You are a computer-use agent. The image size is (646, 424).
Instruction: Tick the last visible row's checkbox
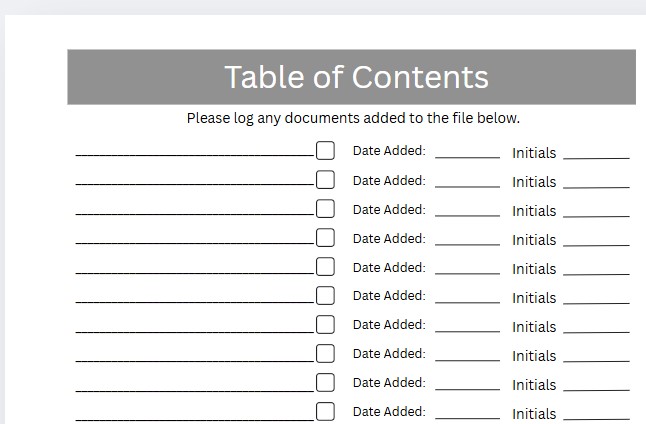coord(325,412)
